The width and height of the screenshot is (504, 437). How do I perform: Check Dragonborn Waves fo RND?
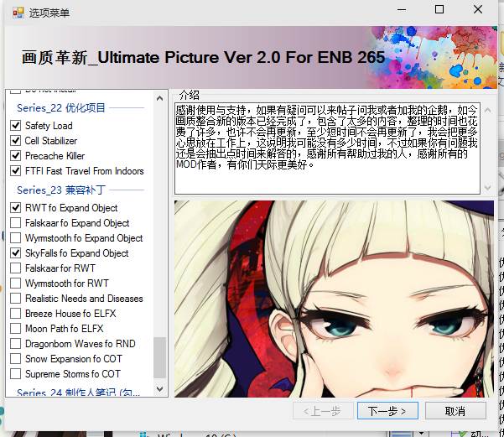[x=15, y=344]
